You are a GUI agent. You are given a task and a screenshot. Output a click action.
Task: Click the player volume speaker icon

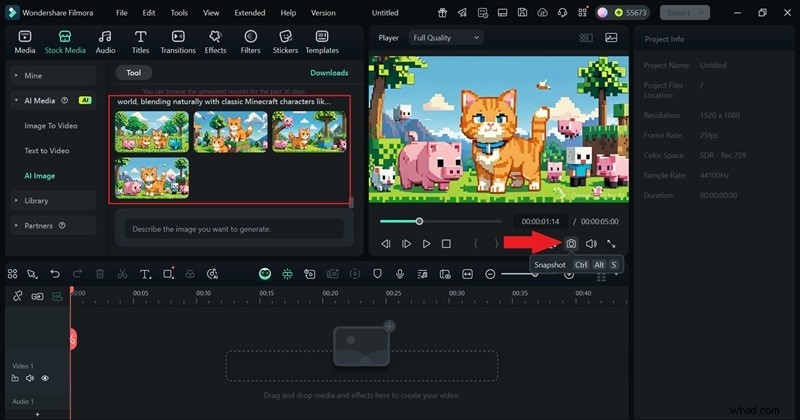(591, 243)
